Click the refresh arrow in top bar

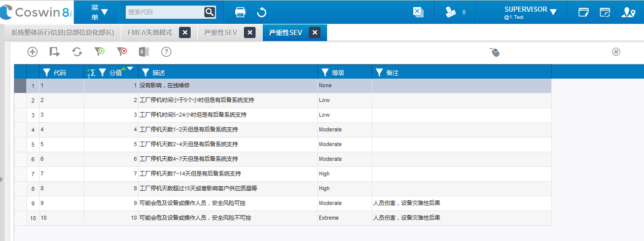[x=262, y=12]
